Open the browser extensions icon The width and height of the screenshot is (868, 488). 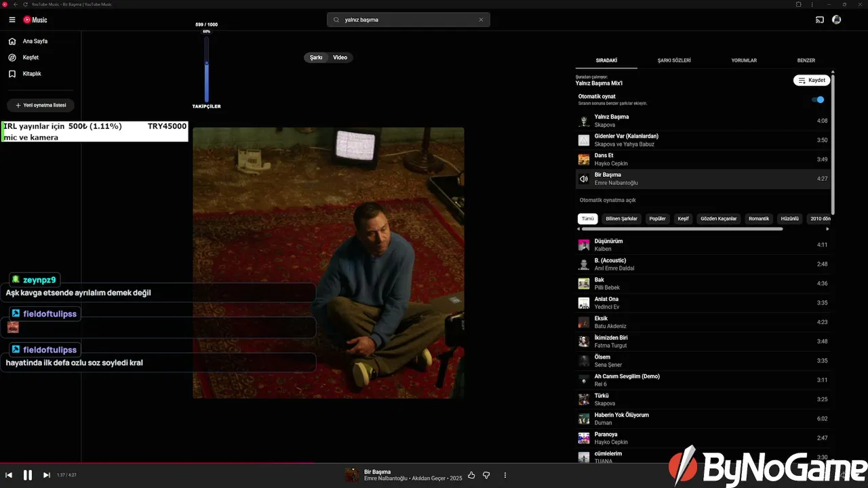pyautogui.click(x=799, y=4)
